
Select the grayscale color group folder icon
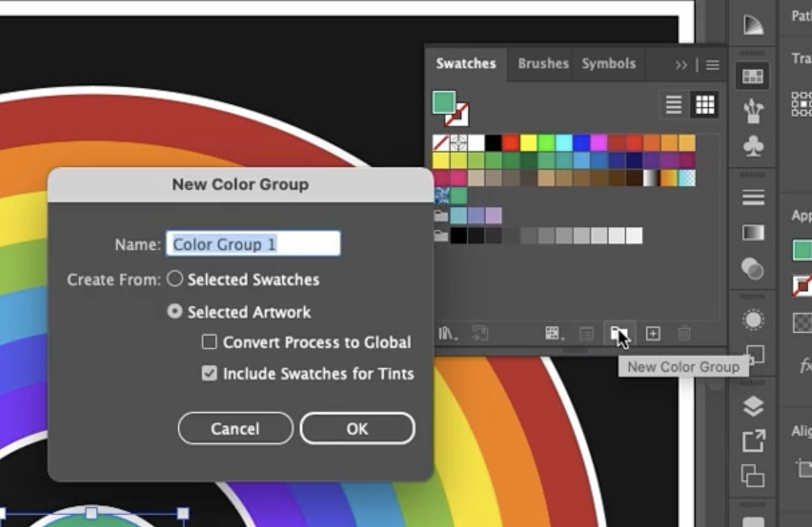[x=441, y=235]
